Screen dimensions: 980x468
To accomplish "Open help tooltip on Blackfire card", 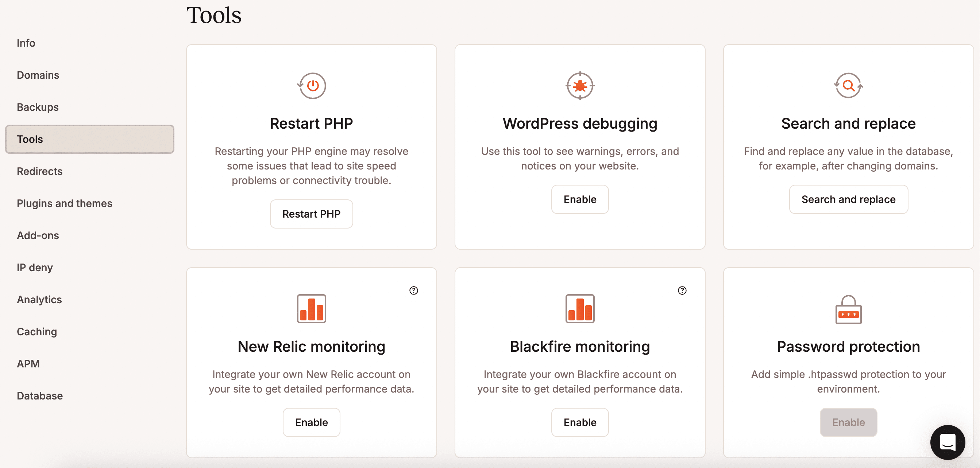I will (682, 290).
